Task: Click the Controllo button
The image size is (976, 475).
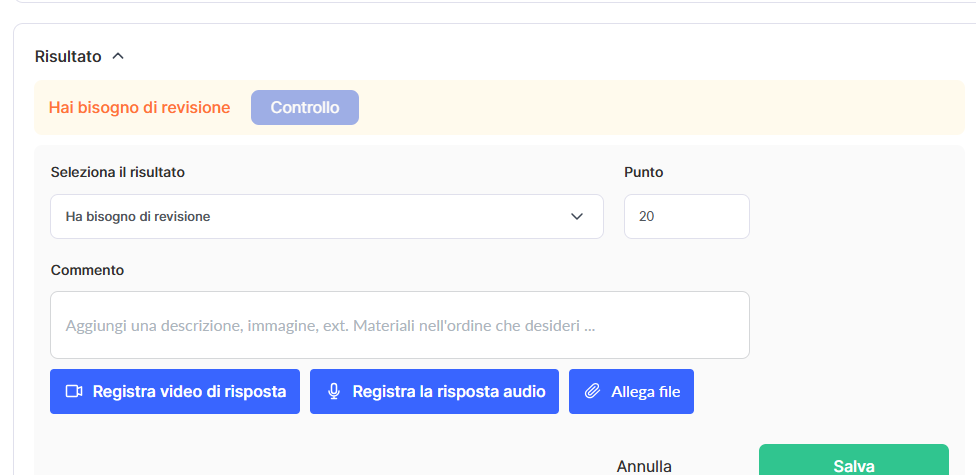Action: [305, 107]
